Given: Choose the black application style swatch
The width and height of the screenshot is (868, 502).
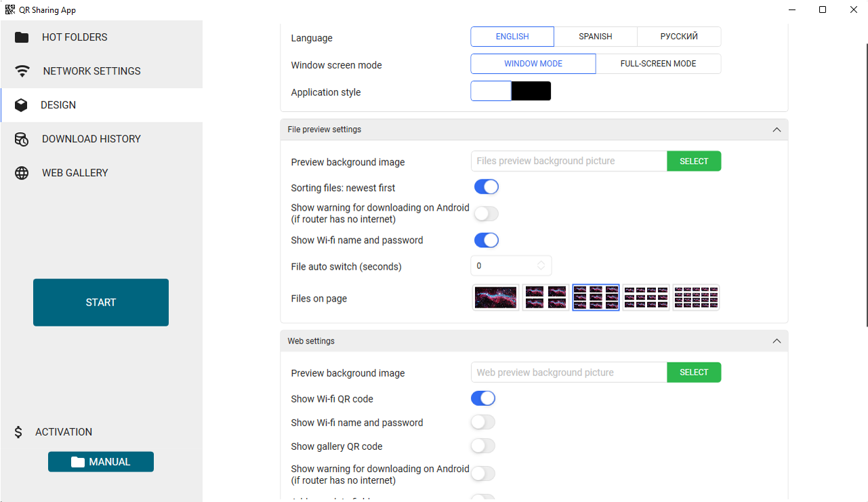Looking at the screenshot, I should click(x=531, y=91).
